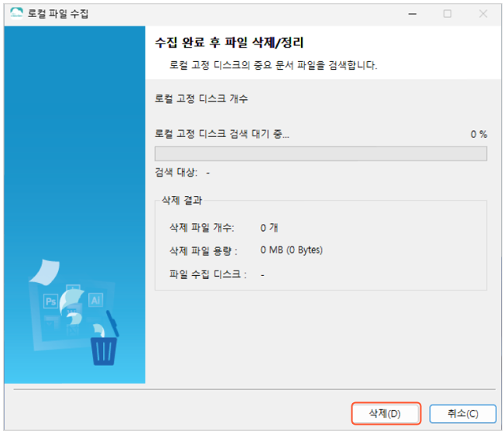Click the text 로컬 고정 디스크 개수
Image resolution: width=504 pixels, height=434 pixels.
[201, 98]
